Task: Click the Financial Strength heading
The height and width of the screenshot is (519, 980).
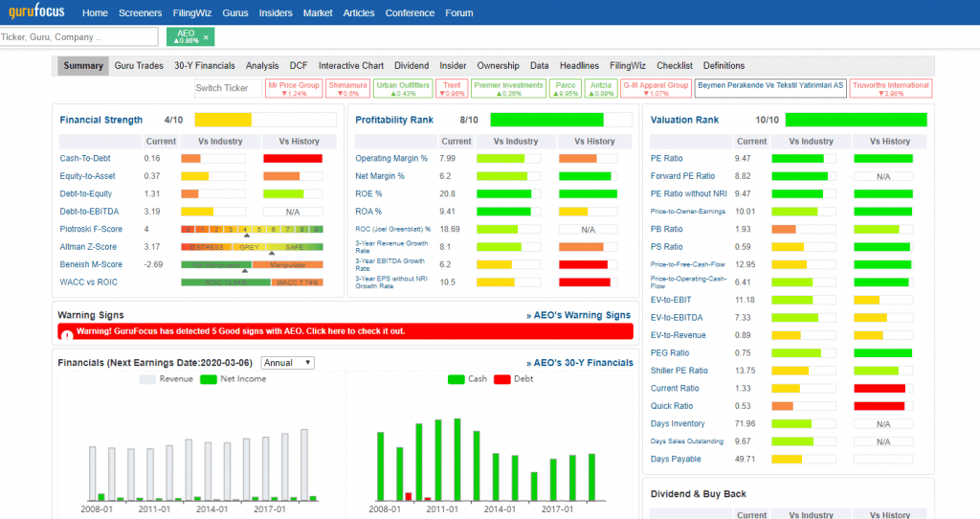Action: (x=101, y=120)
